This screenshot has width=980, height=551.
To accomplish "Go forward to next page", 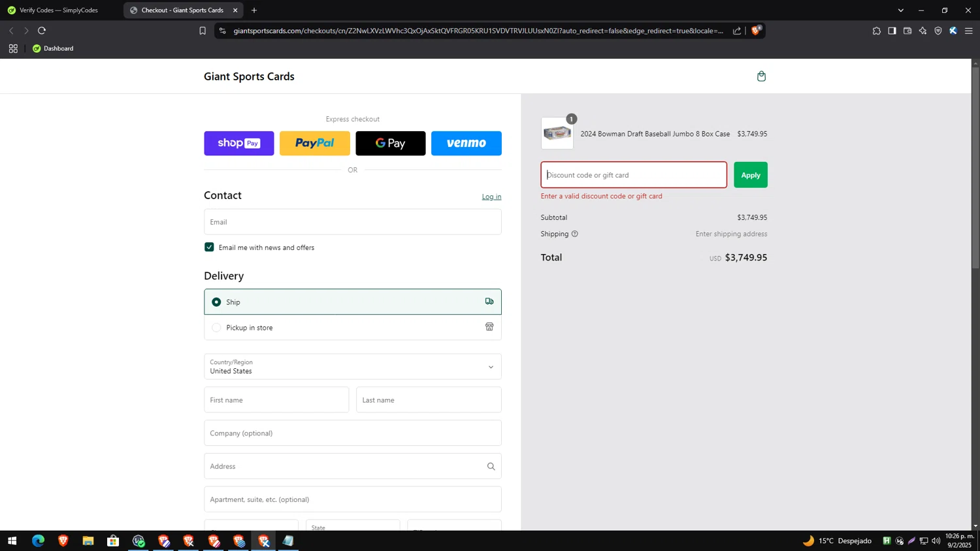I will pyautogui.click(x=26, y=31).
